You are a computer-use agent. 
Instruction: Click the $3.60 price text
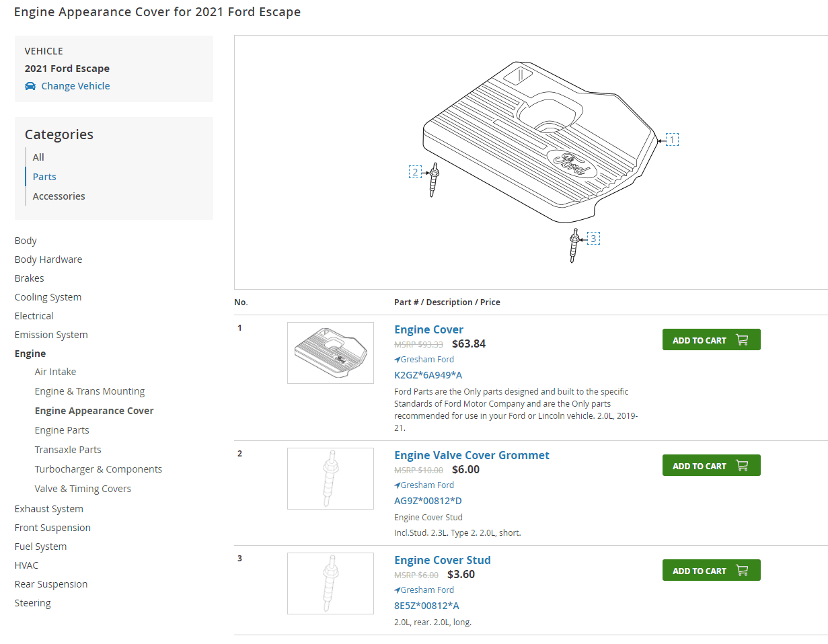point(461,575)
